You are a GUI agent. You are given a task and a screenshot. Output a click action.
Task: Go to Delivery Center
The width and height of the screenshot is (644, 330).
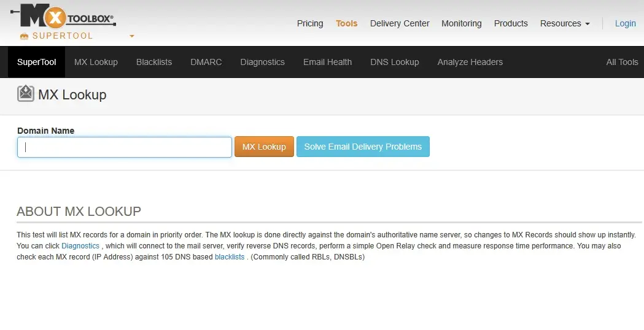400,23
